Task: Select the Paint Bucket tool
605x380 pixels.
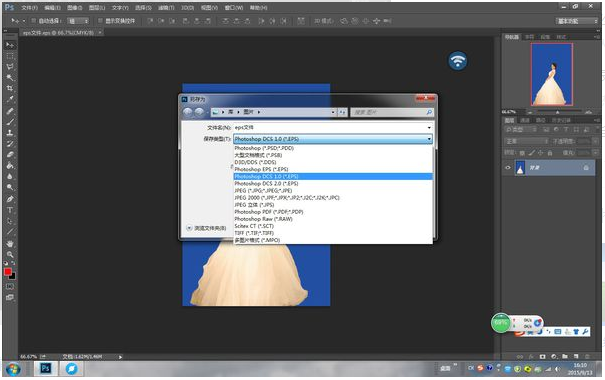Action: pyautogui.click(x=10, y=166)
